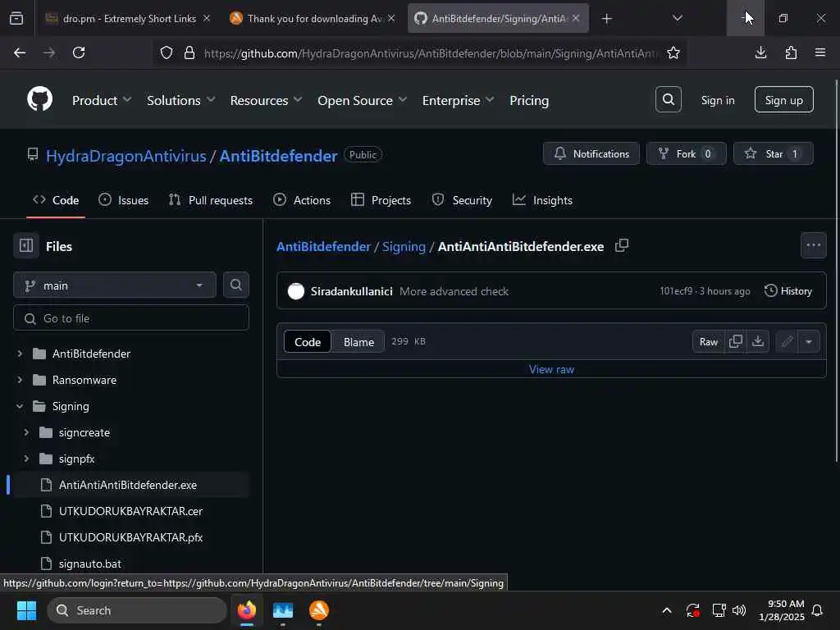Image resolution: width=840 pixels, height=630 pixels.
Task: Click the Raw button
Action: [708, 341]
